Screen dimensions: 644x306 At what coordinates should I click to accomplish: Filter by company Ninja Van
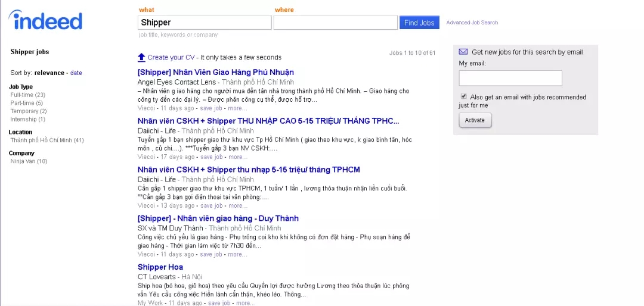pyautogui.click(x=24, y=161)
